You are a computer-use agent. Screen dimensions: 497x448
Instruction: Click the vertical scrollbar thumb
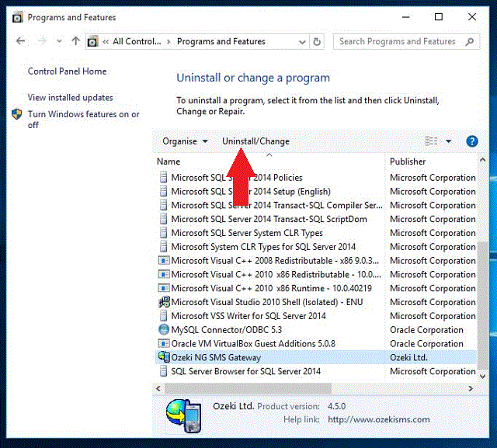[x=482, y=305]
